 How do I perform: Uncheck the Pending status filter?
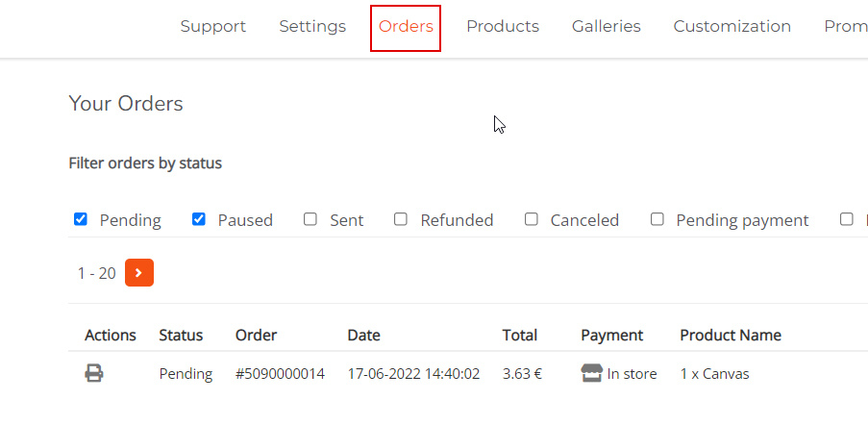81,219
